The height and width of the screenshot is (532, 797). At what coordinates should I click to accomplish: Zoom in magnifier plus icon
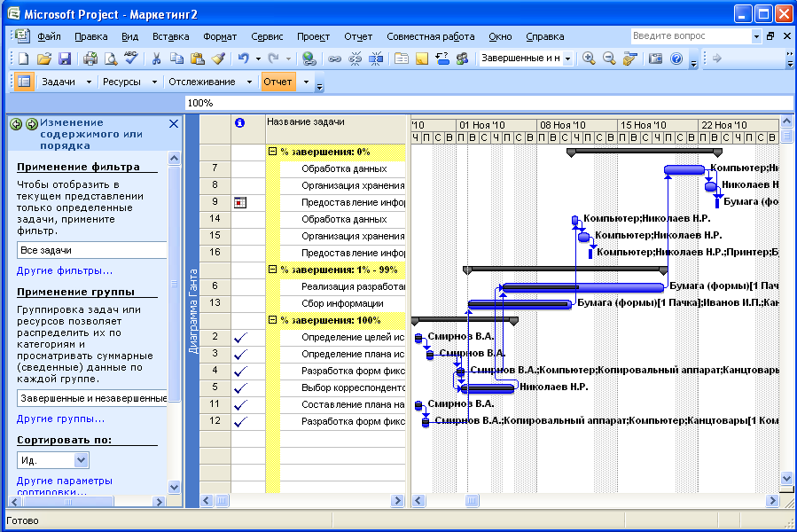tap(589, 59)
